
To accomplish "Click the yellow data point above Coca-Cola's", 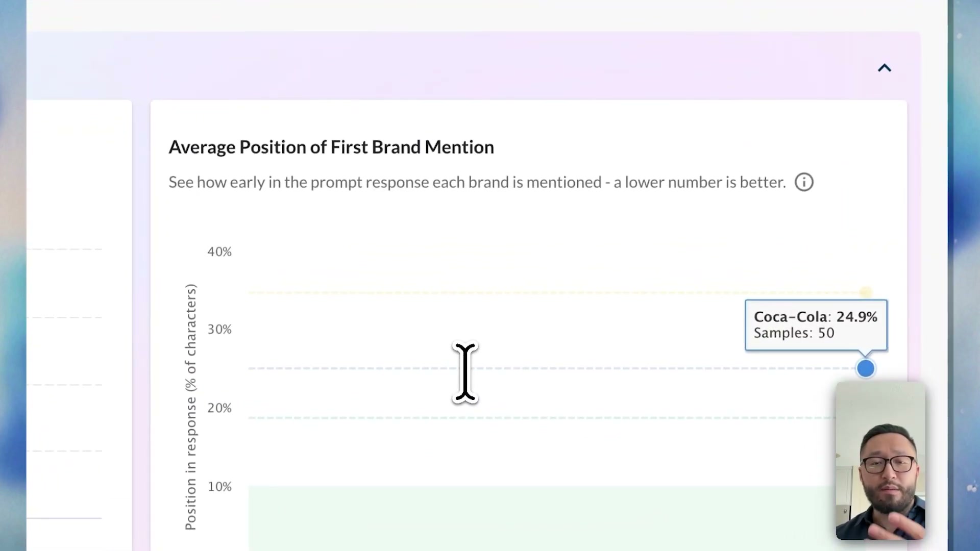I will click(x=865, y=292).
